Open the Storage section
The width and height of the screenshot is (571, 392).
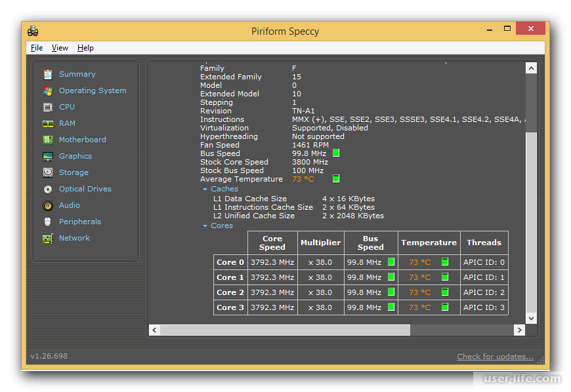(74, 172)
